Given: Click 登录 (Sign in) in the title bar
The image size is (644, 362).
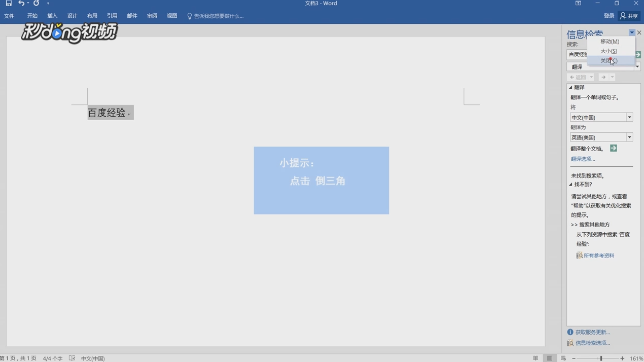Looking at the screenshot, I should pyautogui.click(x=609, y=16).
